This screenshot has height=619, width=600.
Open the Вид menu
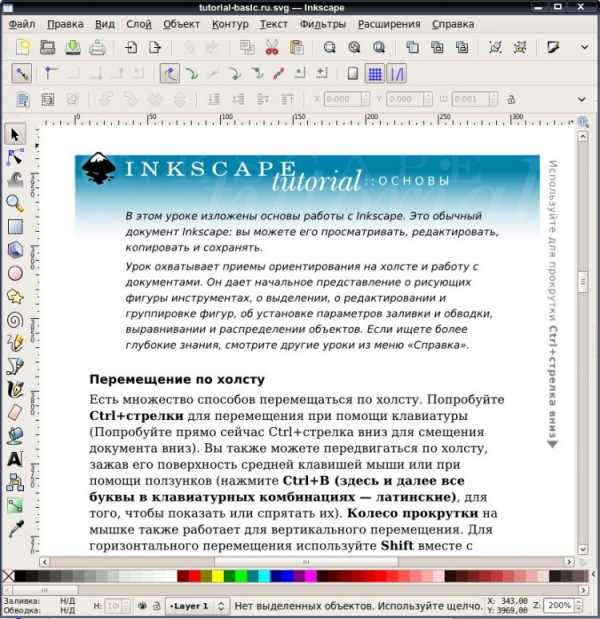pyautogui.click(x=105, y=24)
